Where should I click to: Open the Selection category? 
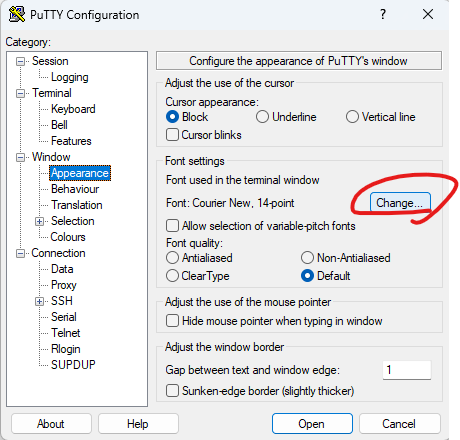pos(73,221)
